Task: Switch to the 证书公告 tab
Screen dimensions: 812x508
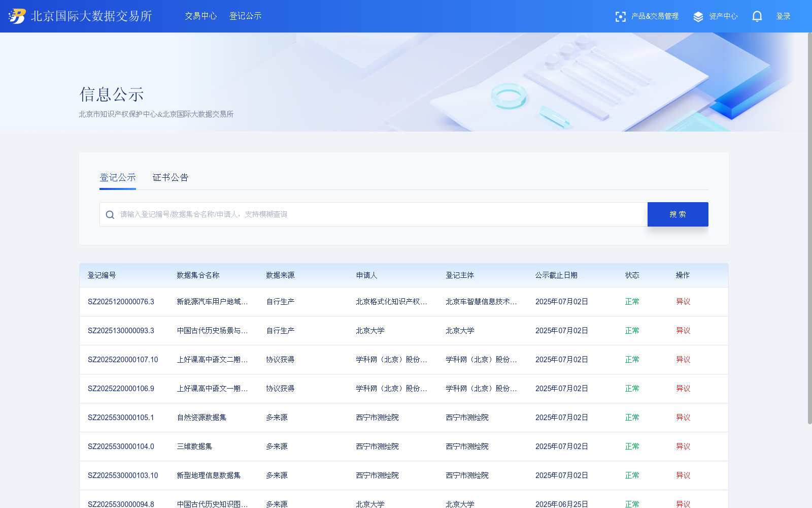Action: (171, 177)
